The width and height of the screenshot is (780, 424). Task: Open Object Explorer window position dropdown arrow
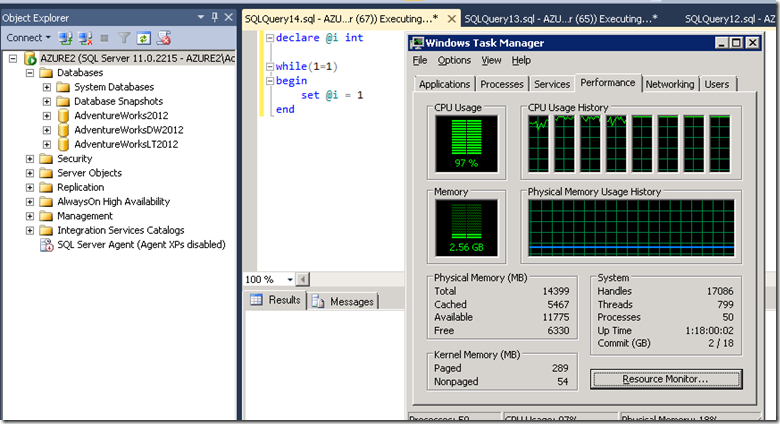coord(200,17)
